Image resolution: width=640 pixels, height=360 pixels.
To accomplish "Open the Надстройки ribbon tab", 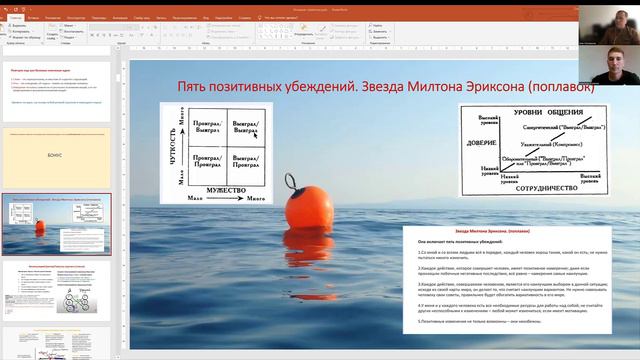I will tap(224, 18).
